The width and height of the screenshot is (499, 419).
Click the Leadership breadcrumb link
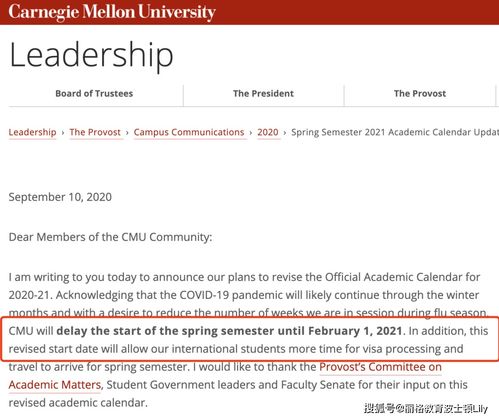(x=32, y=132)
